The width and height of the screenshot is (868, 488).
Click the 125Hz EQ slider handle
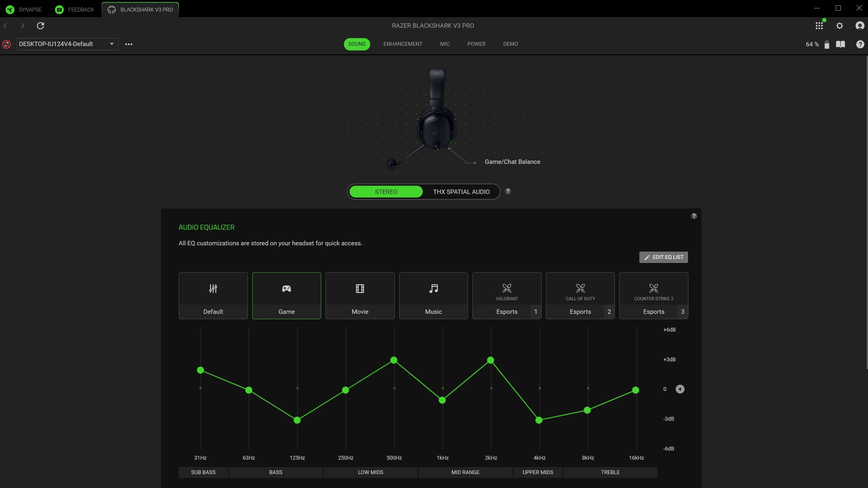[x=297, y=420]
